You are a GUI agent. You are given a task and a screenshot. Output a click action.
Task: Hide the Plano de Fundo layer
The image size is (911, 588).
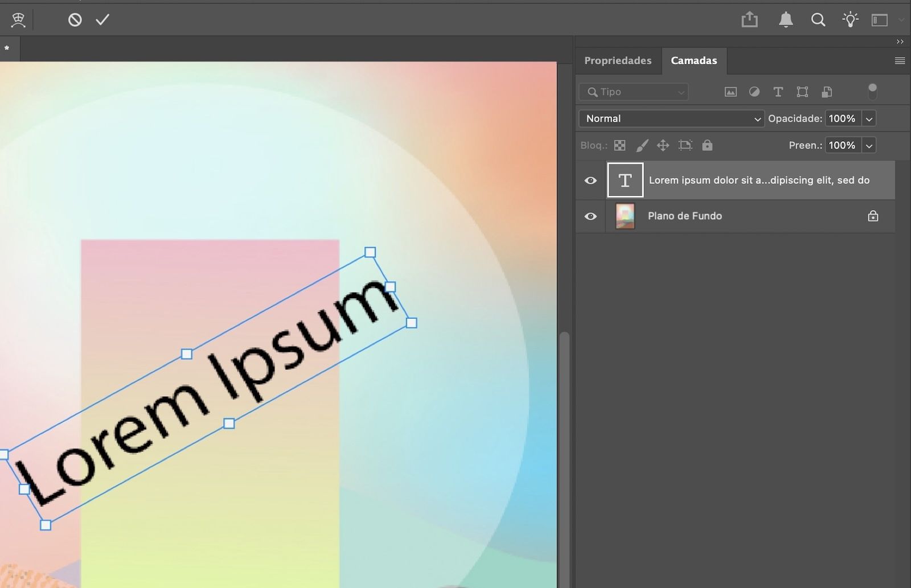point(590,216)
